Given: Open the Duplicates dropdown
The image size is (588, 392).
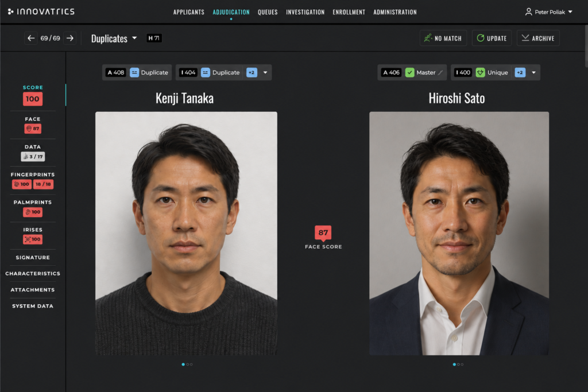Looking at the screenshot, I should [114, 38].
